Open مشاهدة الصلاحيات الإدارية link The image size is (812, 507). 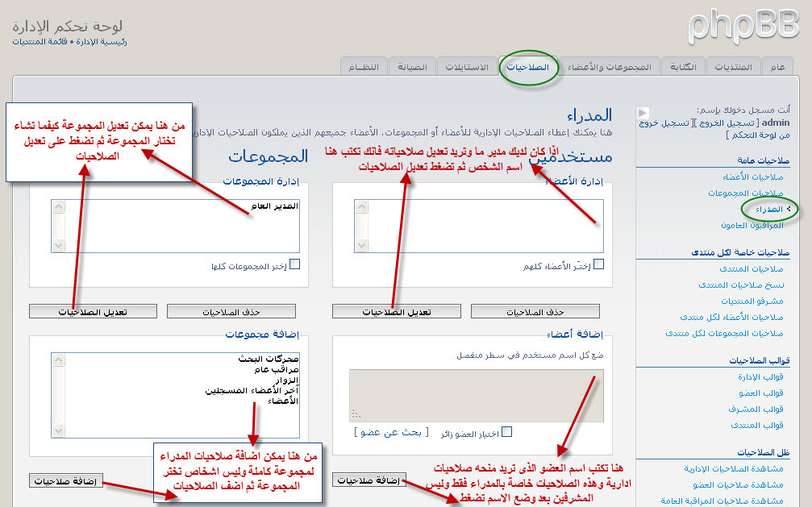click(x=734, y=468)
